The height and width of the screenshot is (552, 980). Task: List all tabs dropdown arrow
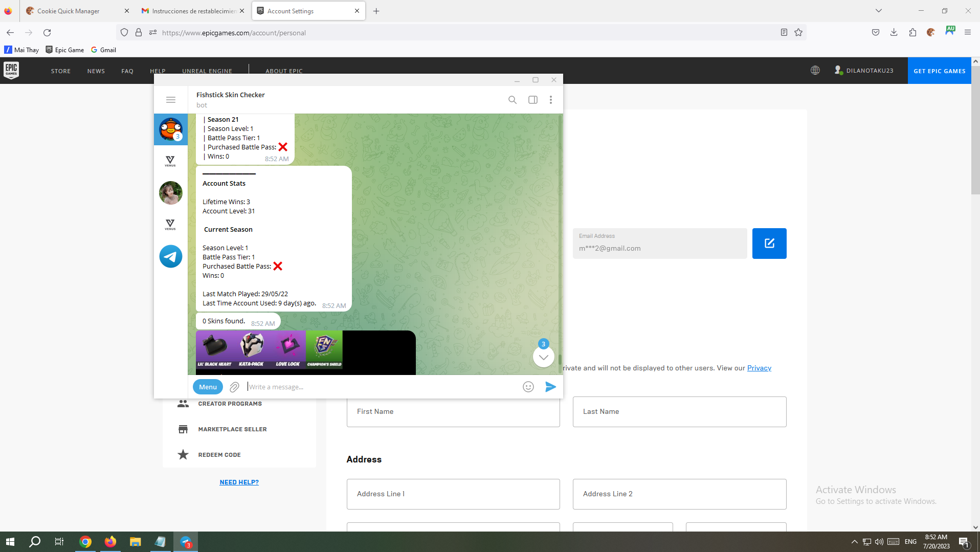click(x=879, y=11)
